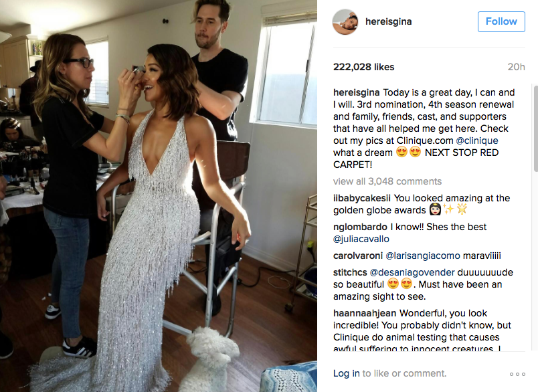Open commenter haannaahjean's profile
This screenshot has height=392, width=538.
[x=365, y=314]
